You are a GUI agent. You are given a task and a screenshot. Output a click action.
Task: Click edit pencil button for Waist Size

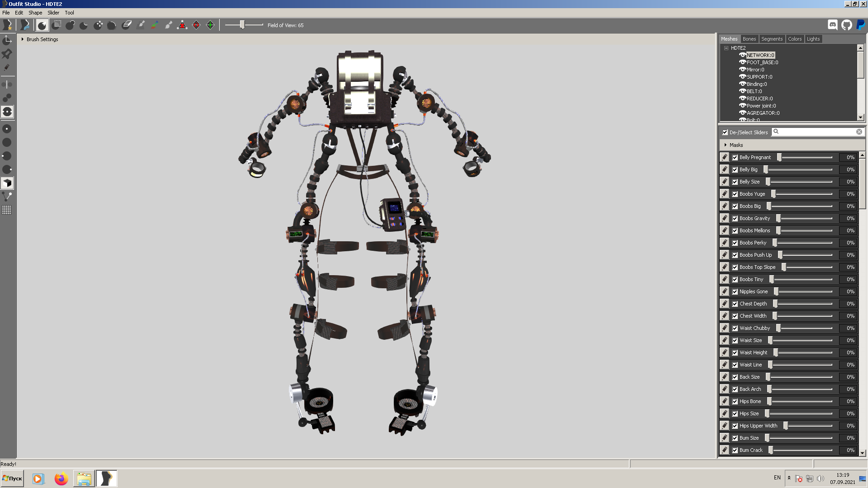(725, 340)
